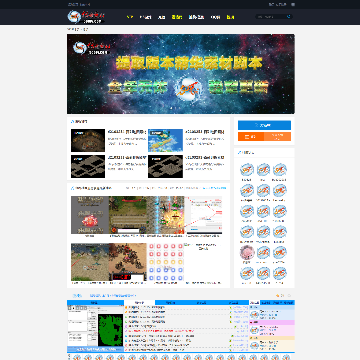Open the blue sky island map thumbnail
Screen dimensions: 360x360
(x=165, y=140)
